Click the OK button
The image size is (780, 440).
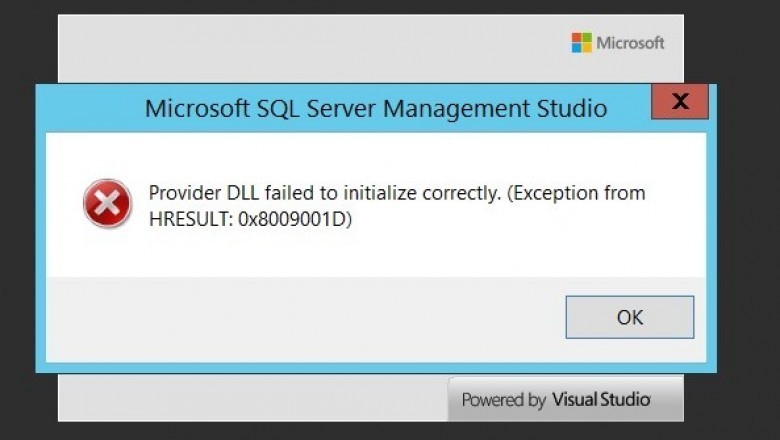(x=629, y=317)
